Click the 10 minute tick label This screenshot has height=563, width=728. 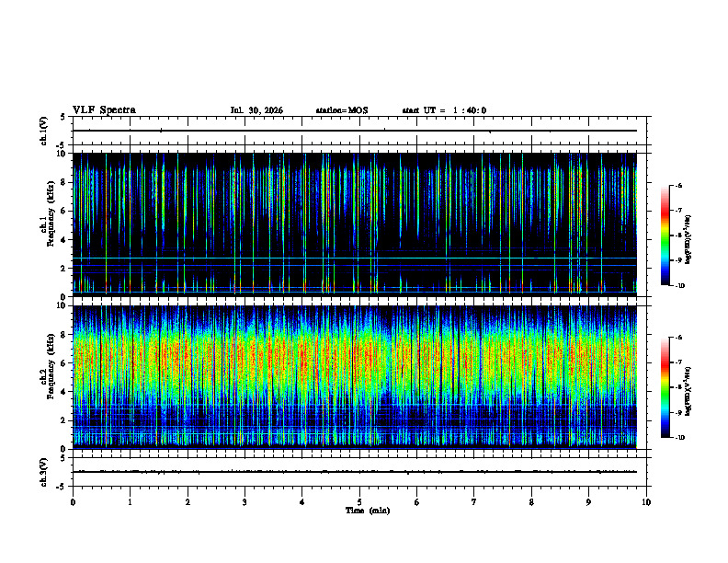(646, 502)
